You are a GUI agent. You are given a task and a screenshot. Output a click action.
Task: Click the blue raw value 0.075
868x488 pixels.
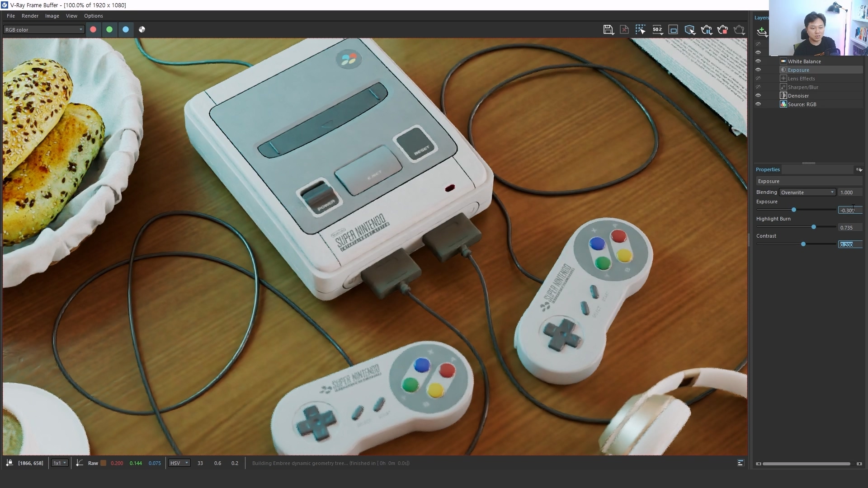(x=155, y=463)
